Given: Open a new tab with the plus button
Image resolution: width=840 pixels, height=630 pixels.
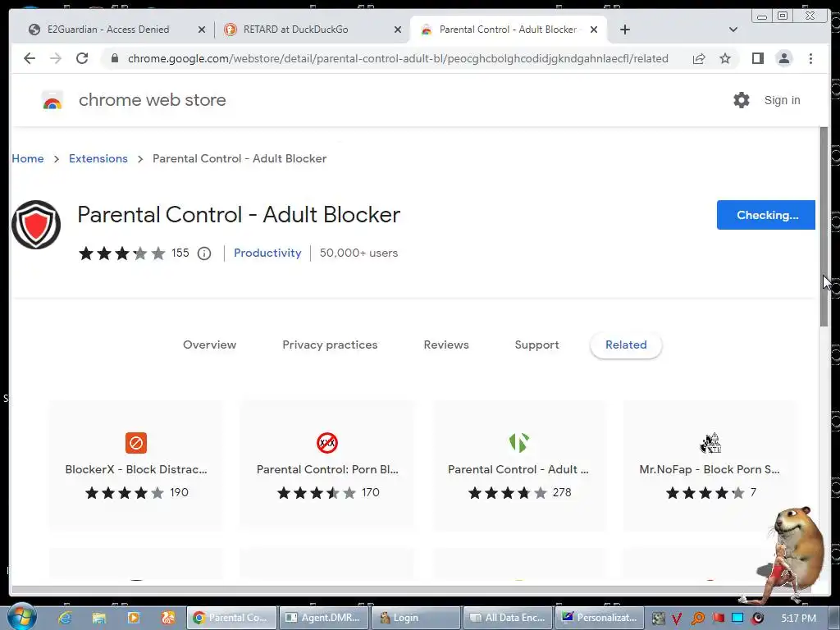Looking at the screenshot, I should 624,30.
